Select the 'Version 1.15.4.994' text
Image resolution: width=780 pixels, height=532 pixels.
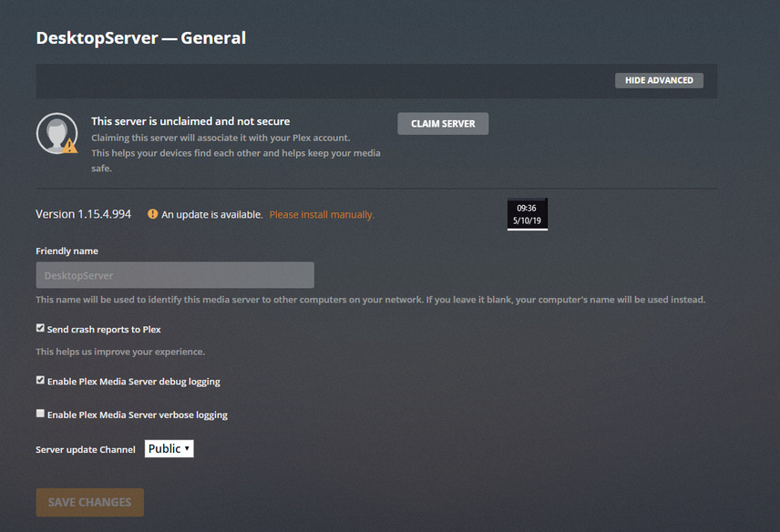coord(84,214)
